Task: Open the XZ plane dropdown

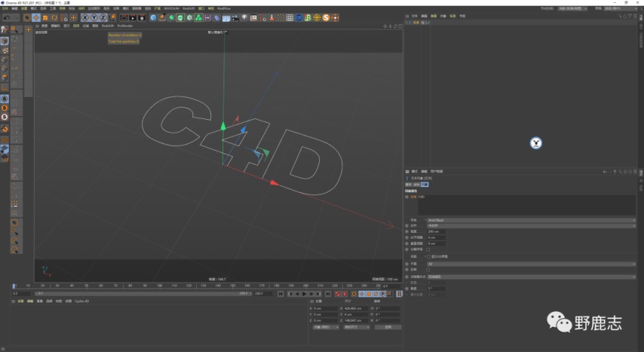Action: click(x=531, y=264)
